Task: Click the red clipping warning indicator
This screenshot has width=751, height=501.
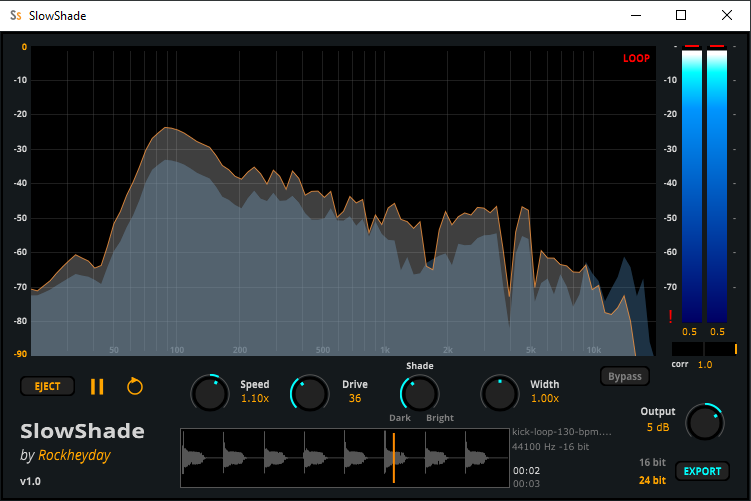Action: [x=671, y=317]
